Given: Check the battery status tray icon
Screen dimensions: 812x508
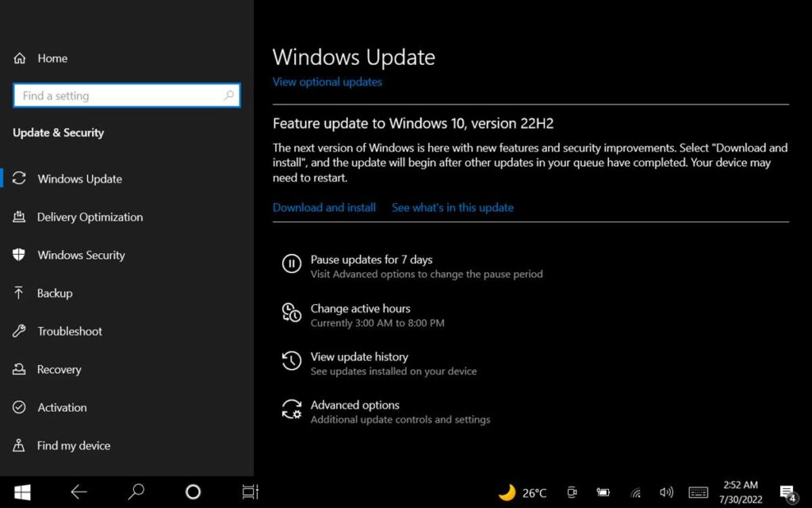Looking at the screenshot, I should click(x=603, y=492).
